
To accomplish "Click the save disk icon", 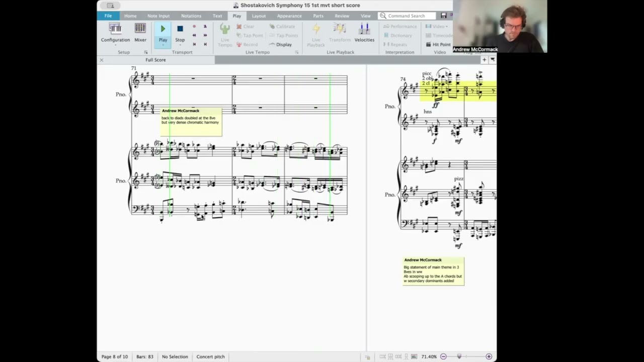I will [443, 16].
